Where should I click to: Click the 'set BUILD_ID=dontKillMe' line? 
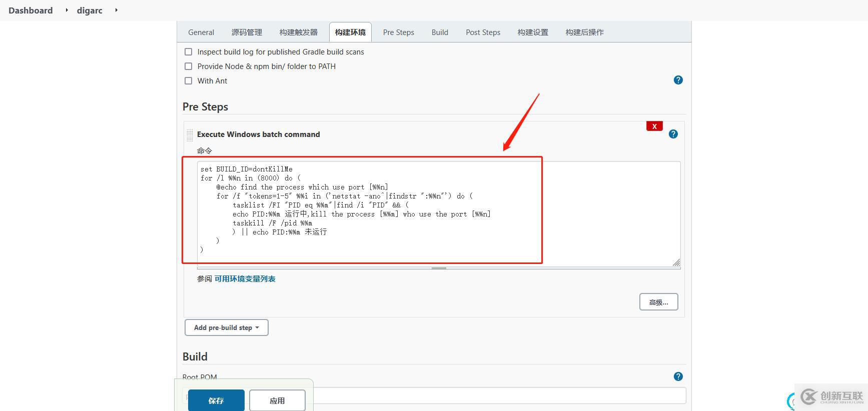tap(247, 169)
